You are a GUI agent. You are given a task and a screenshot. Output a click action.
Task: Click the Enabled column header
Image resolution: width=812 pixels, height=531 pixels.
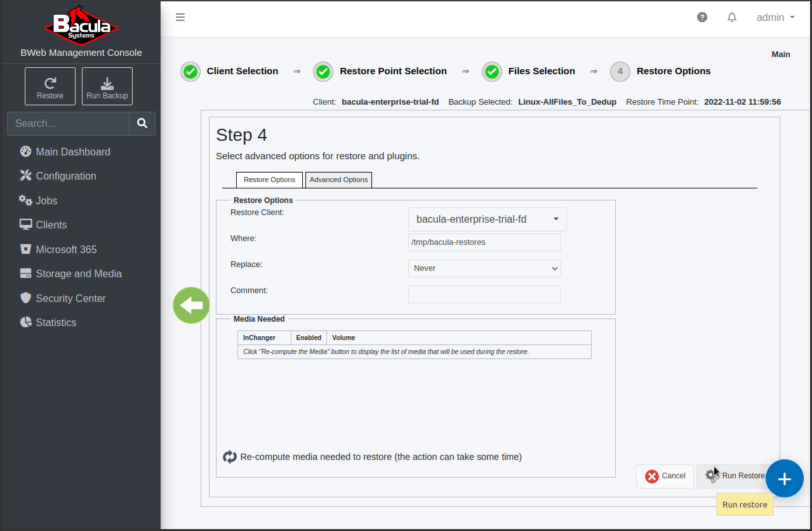click(309, 338)
